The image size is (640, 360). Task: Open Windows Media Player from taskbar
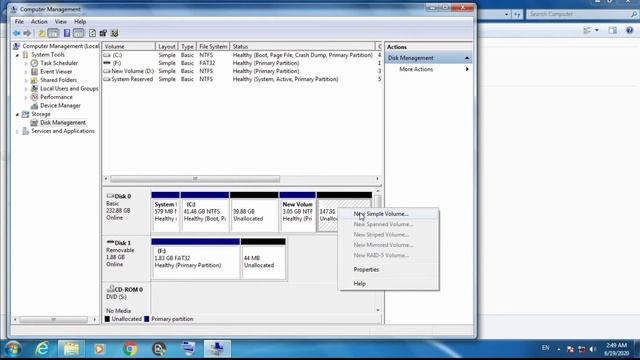[99, 349]
